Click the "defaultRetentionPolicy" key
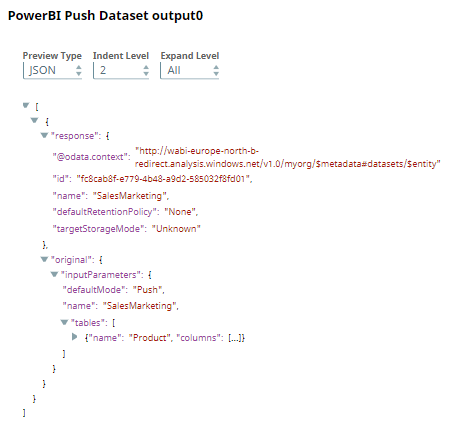Screen dimensions: 459x431 click(105, 212)
